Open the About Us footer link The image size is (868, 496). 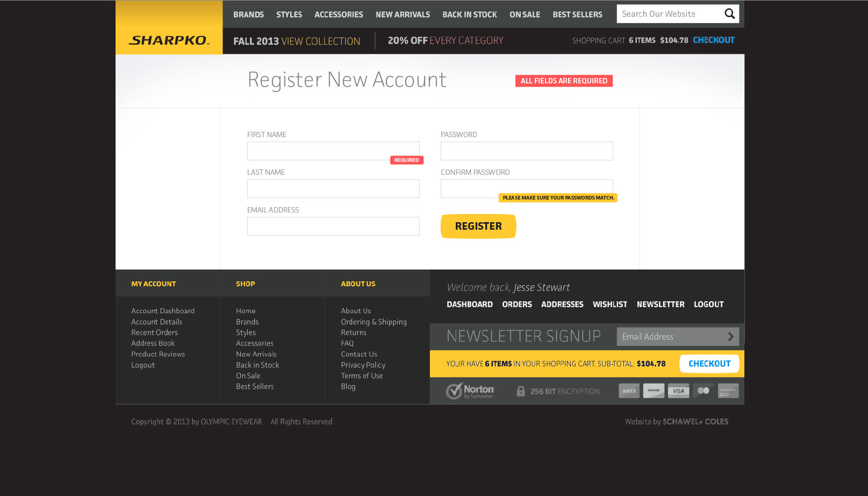(356, 311)
